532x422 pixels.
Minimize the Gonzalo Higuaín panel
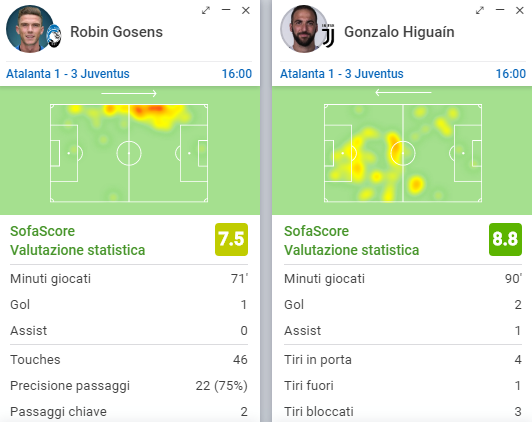500,10
